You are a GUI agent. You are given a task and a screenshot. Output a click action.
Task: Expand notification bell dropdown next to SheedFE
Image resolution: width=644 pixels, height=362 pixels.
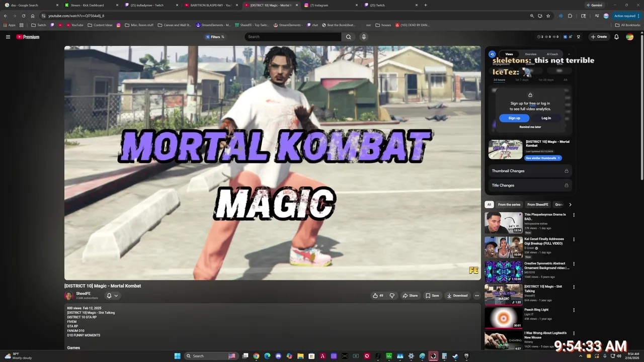pyautogui.click(x=112, y=296)
